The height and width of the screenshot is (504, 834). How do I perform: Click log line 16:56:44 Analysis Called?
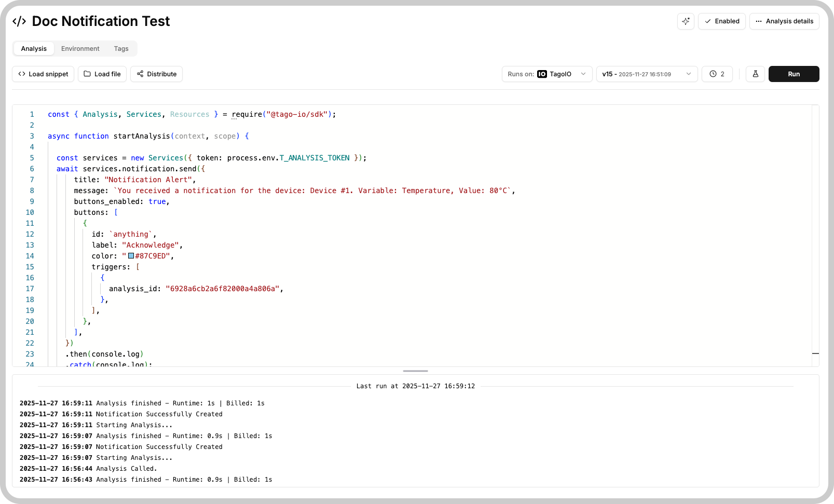tap(88, 469)
